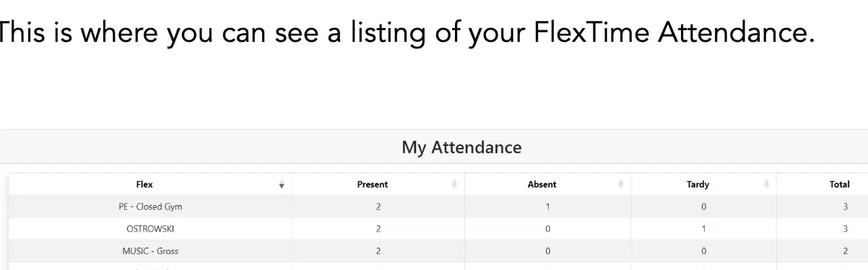Click the Present count for MUSIC - Gross
This screenshot has height=270, width=868.
pos(378,251)
